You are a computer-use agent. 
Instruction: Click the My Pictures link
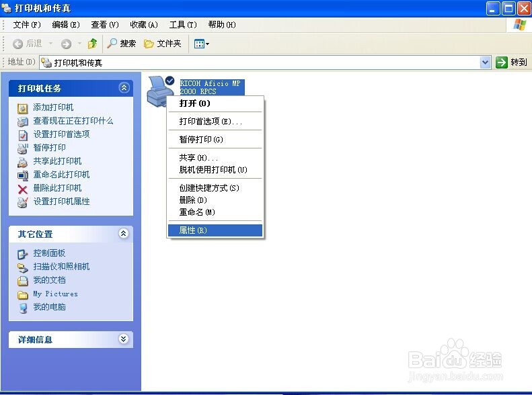click(56, 294)
